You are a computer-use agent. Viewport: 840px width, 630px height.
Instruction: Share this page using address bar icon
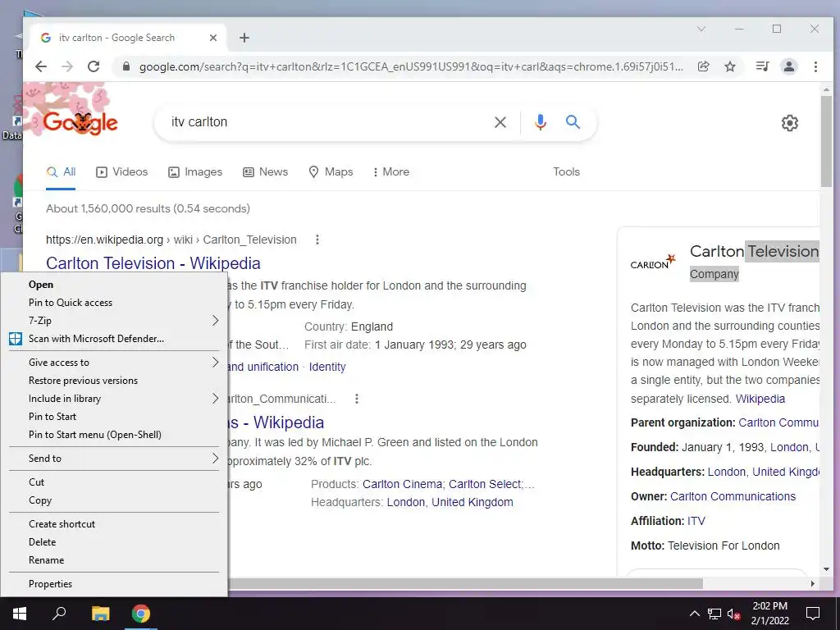[x=703, y=66]
